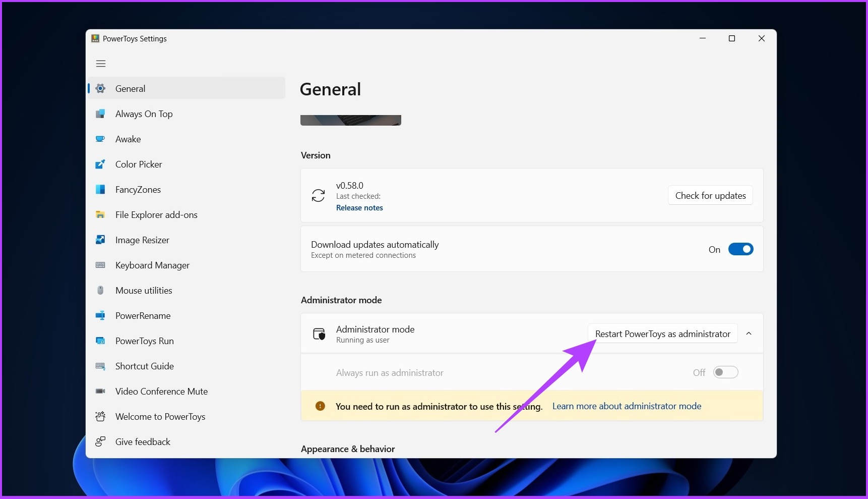868x499 pixels.
Task: Open File Explorer add-ons page
Action: pos(187,214)
